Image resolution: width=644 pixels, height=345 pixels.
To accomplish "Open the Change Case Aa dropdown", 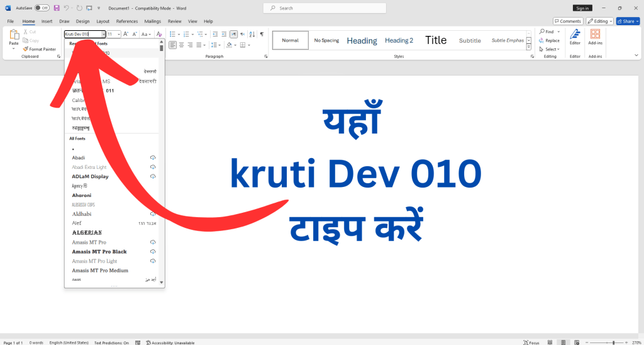I will coord(146,34).
